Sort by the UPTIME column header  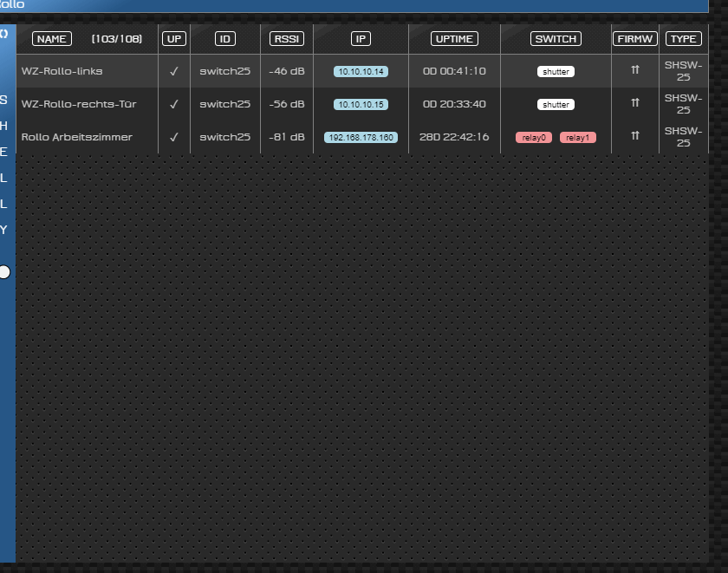tap(454, 39)
